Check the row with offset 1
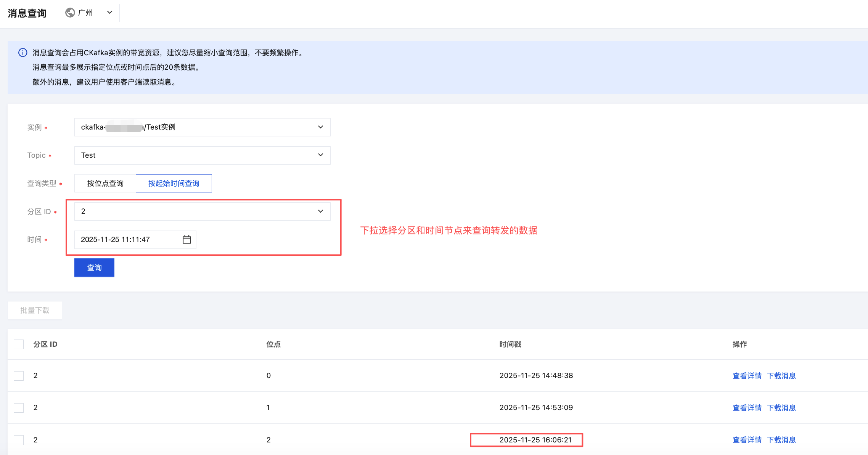Screen dimensions: 868x455 pos(19,408)
